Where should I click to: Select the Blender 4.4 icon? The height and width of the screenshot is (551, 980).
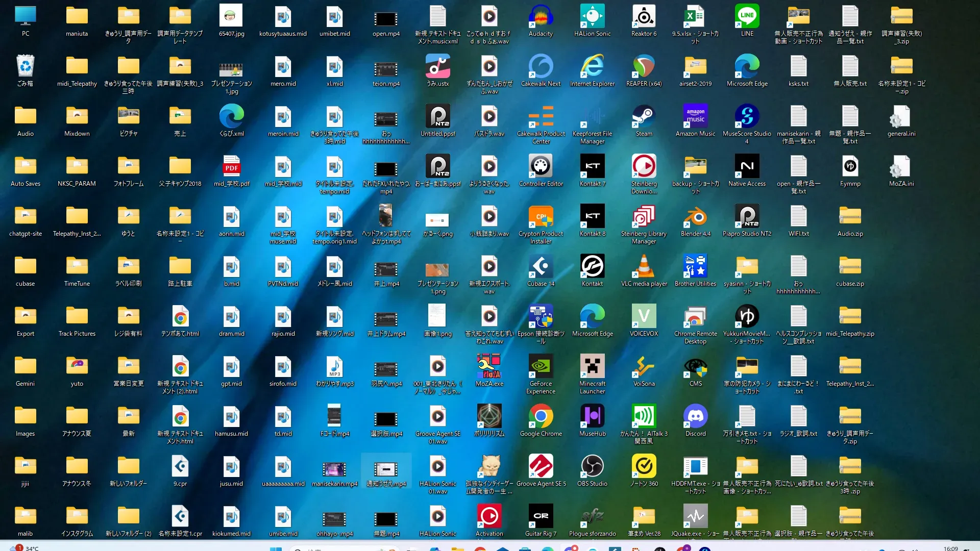pos(695,217)
